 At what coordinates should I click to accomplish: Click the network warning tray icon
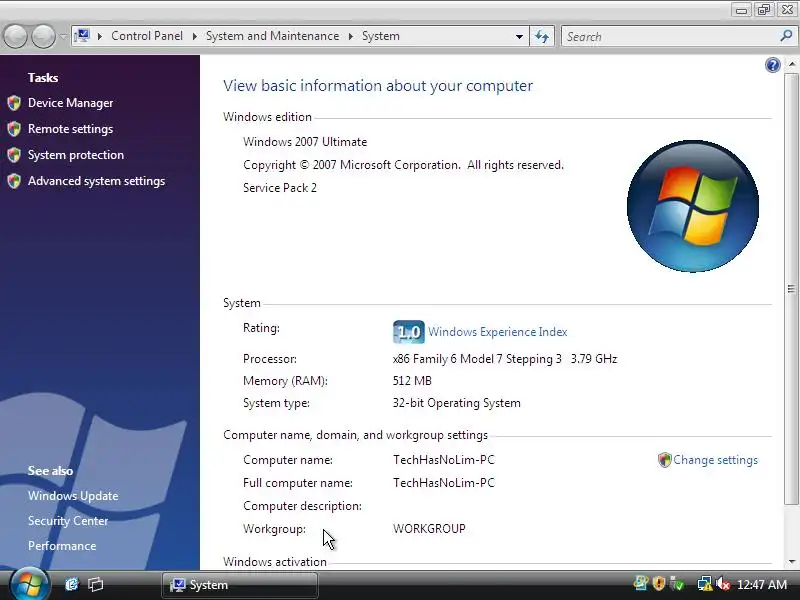tap(705, 584)
